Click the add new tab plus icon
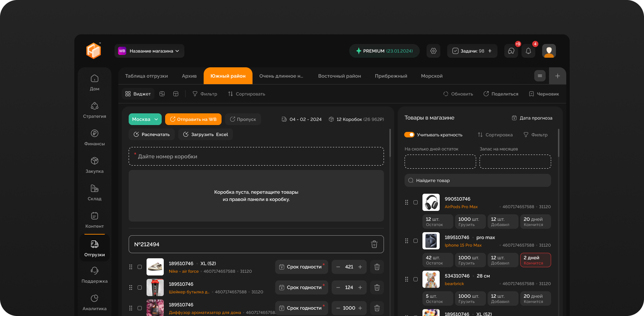Viewport: 644px width, 316px height. point(557,76)
